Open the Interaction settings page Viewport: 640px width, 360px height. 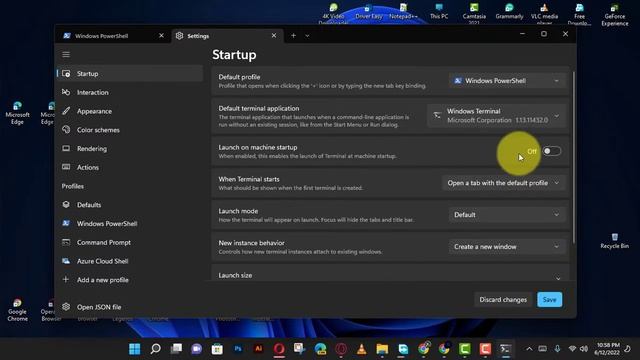(x=130, y=92)
